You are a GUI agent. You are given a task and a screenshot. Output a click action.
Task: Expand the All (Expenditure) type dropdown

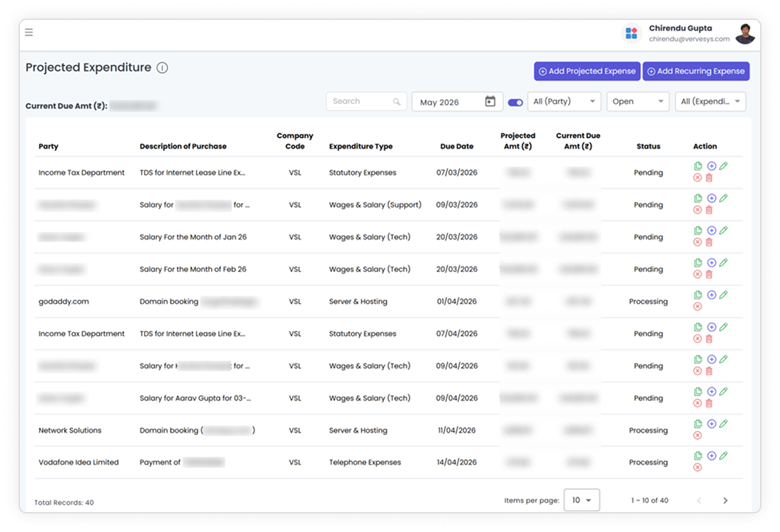(x=711, y=102)
